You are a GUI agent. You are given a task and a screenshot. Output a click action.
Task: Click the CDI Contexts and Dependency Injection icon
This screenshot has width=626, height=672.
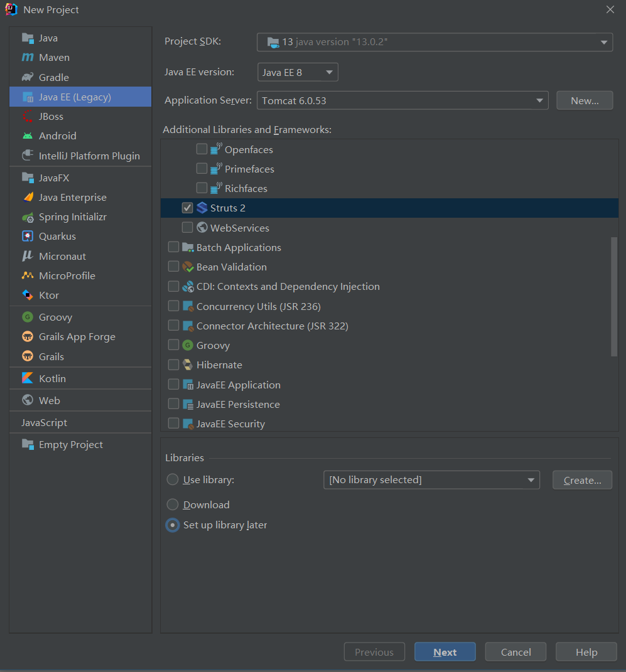(x=188, y=286)
